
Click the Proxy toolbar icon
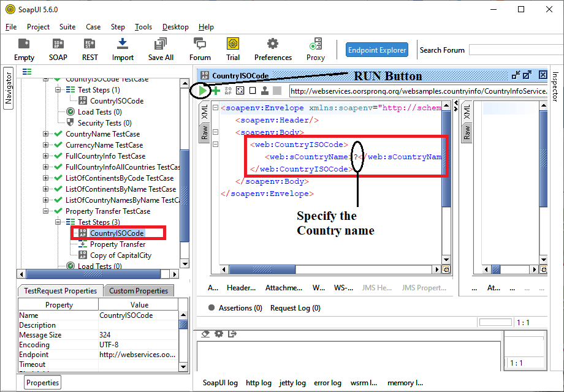point(316,50)
